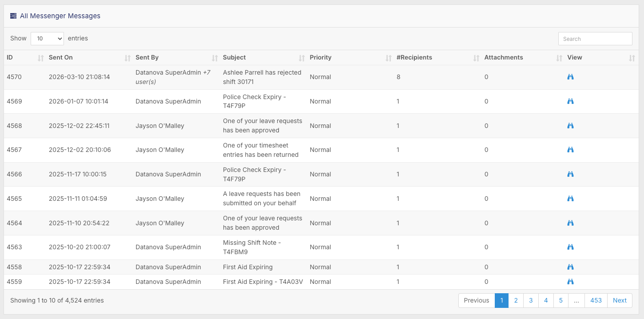
Task: View message 4559 via binoculars icon
Action: click(571, 282)
